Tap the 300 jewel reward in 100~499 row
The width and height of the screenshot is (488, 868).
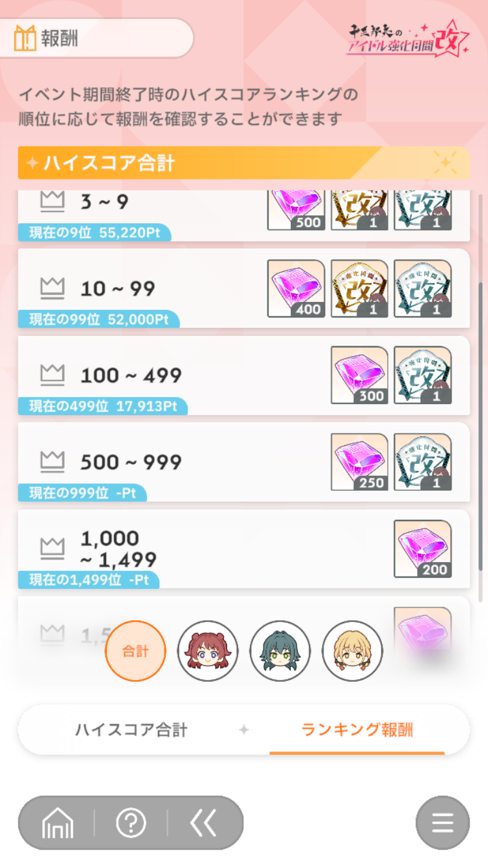pos(359,375)
